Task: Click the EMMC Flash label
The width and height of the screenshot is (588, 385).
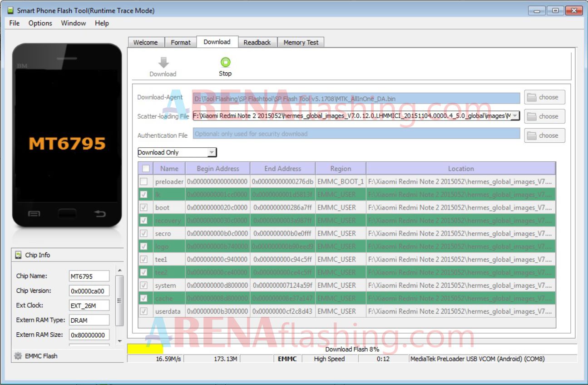Action: point(41,356)
